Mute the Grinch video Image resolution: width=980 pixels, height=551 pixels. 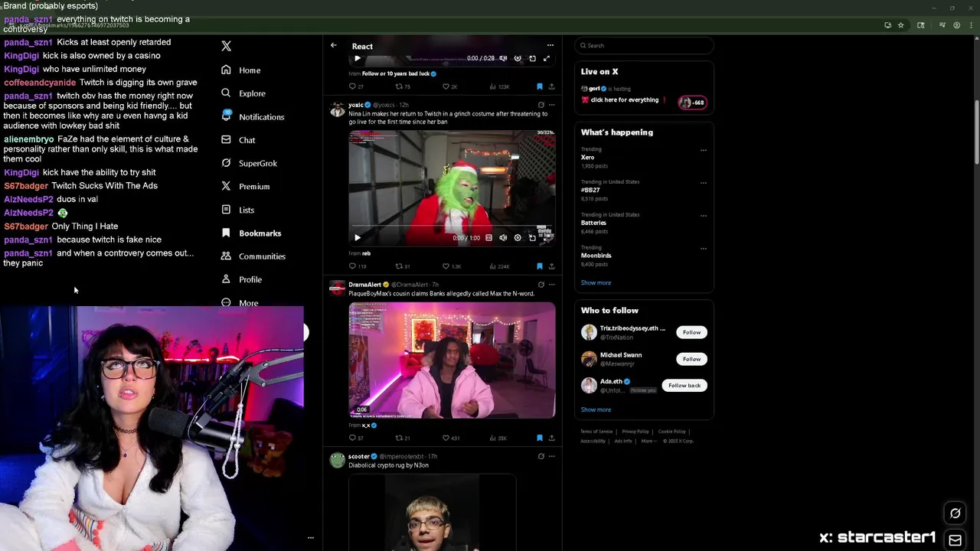[x=503, y=238]
